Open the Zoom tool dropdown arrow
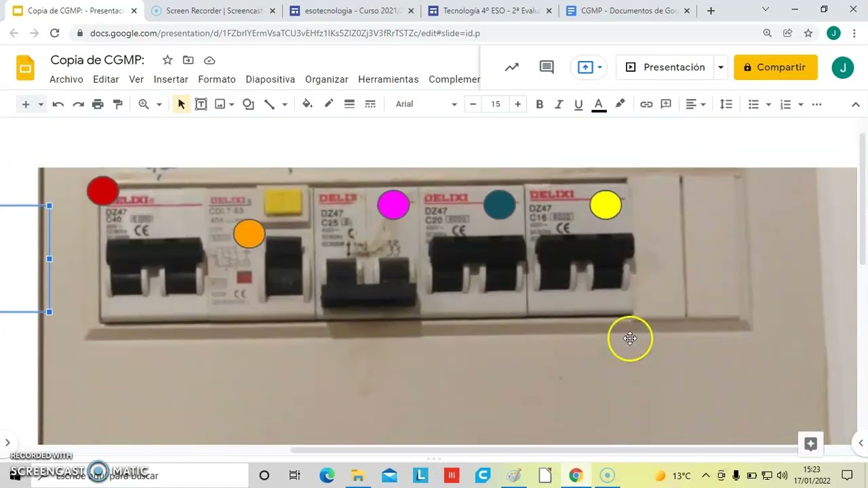Image resolution: width=868 pixels, height=488 pixels. click(159, 104)
